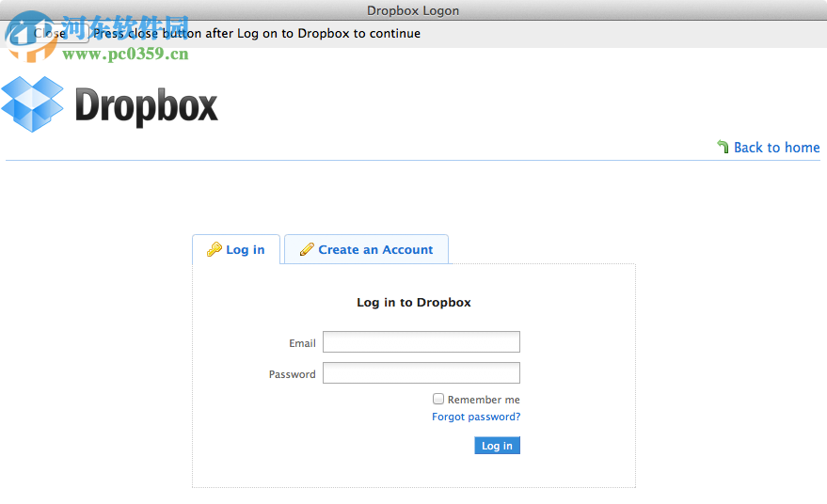Viewport: 827px width, 504px height.
Task: Open the Create an Account tab
Action: [367, 249]
